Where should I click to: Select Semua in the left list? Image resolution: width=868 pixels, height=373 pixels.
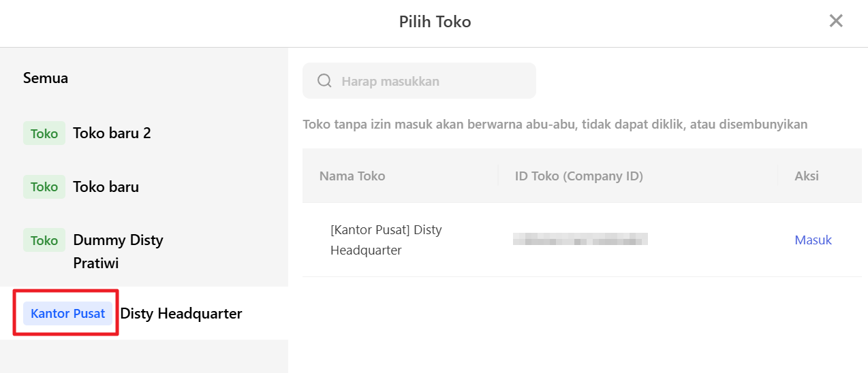[46, 78]
